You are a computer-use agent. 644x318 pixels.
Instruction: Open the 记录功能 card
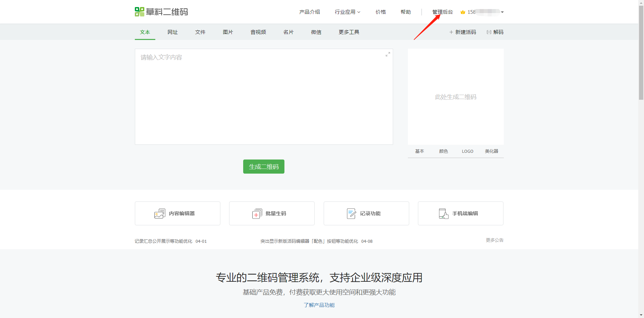click(366, 214)
